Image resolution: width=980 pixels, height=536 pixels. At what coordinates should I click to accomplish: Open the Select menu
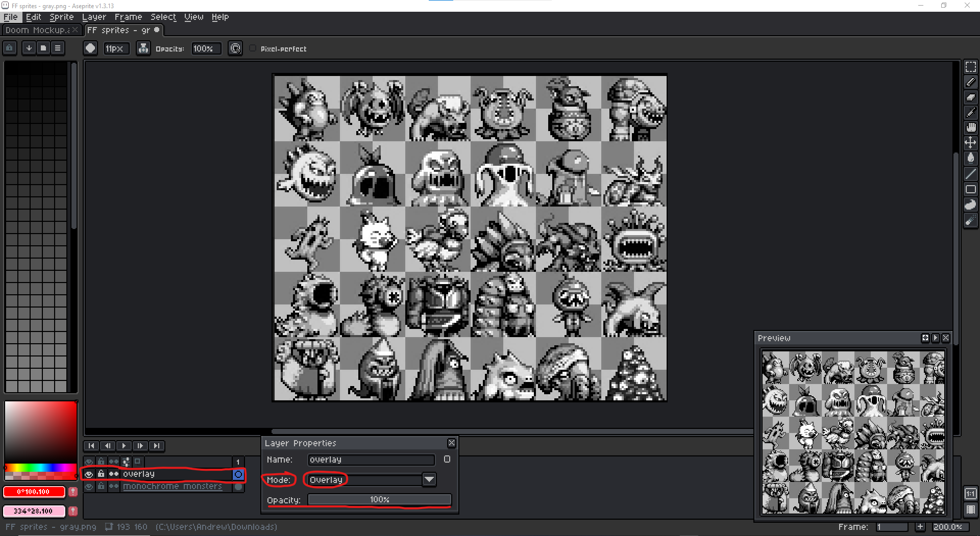pyautogui.click(x=163, y=17)
